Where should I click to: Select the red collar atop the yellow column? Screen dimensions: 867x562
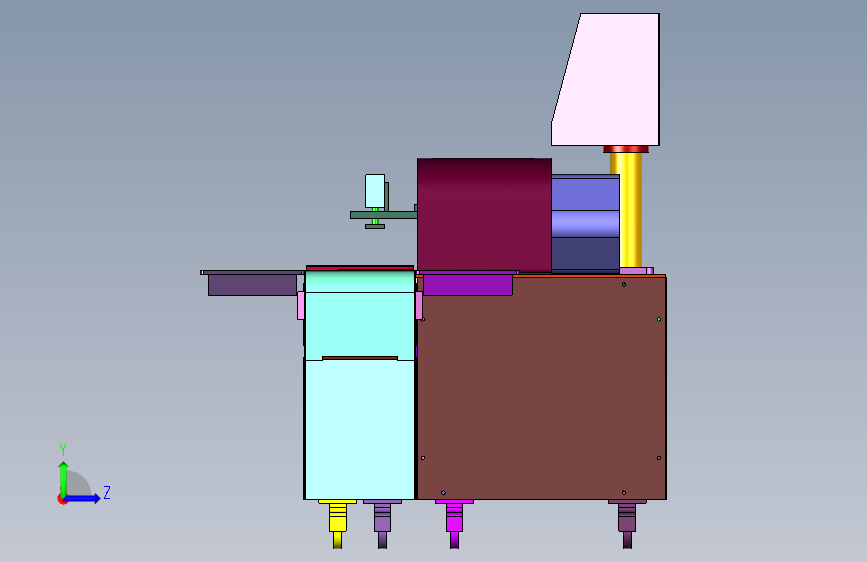pyautogui.click(x=626, y=149)
